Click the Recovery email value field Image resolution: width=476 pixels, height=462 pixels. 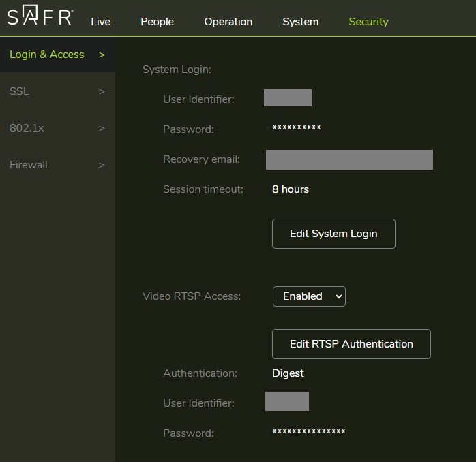[349, 159]
